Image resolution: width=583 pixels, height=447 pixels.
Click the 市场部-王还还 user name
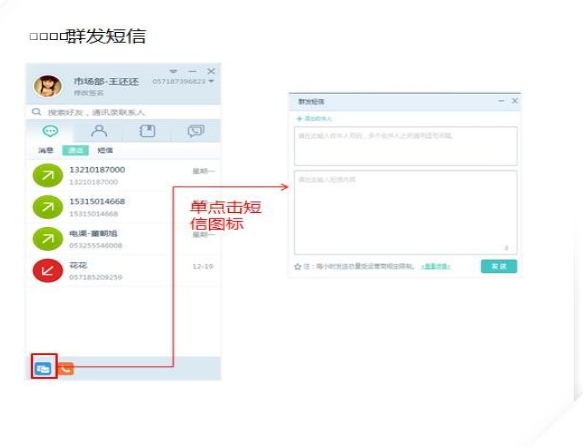tap(106, 81)
